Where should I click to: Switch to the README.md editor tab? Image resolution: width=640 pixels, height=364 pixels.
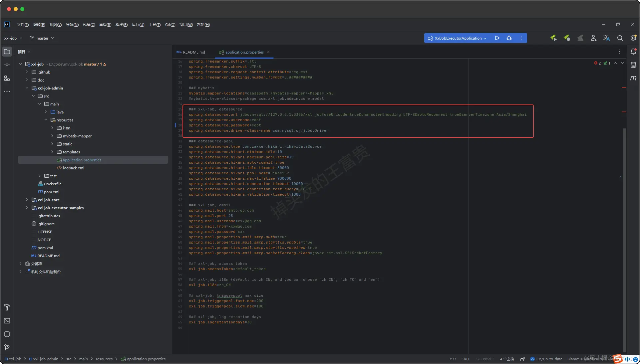(x=194, y=52)
